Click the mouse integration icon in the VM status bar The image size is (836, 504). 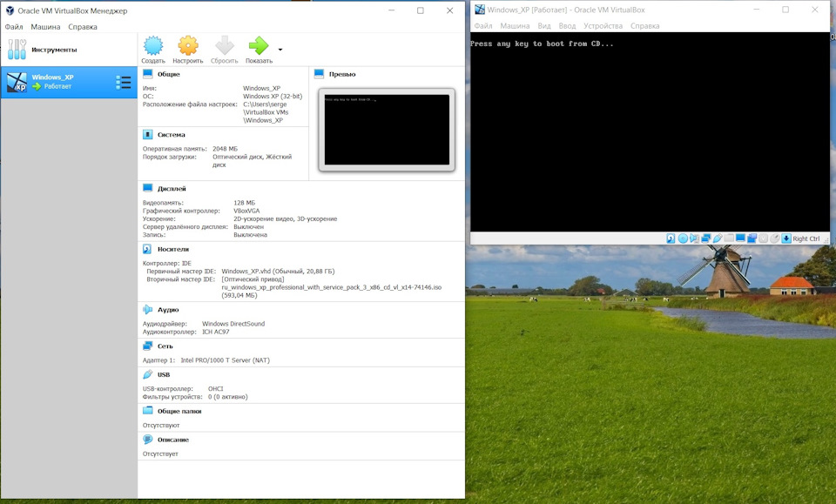pos(775,239)
